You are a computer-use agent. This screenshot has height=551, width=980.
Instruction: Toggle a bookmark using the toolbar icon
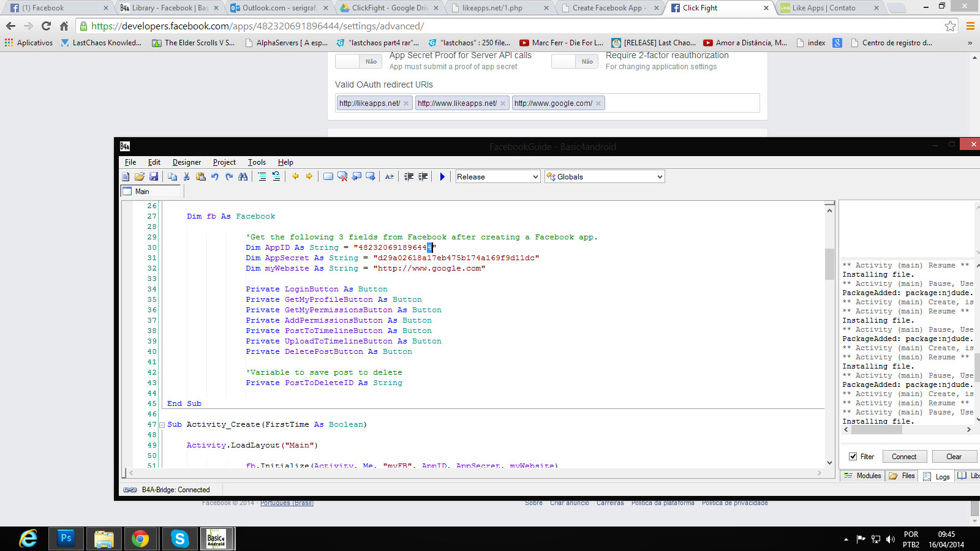[x=328, y=177]
